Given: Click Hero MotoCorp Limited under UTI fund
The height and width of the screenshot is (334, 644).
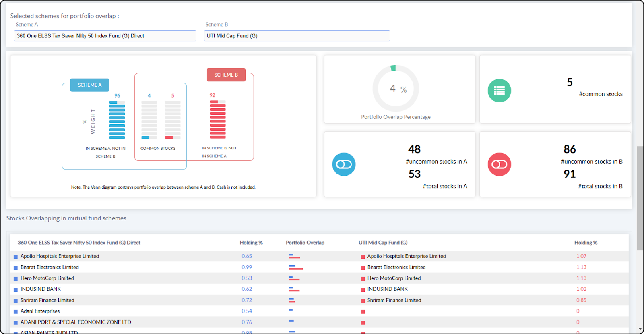Looking at the screenshot, I should click(x=394, y=278).
